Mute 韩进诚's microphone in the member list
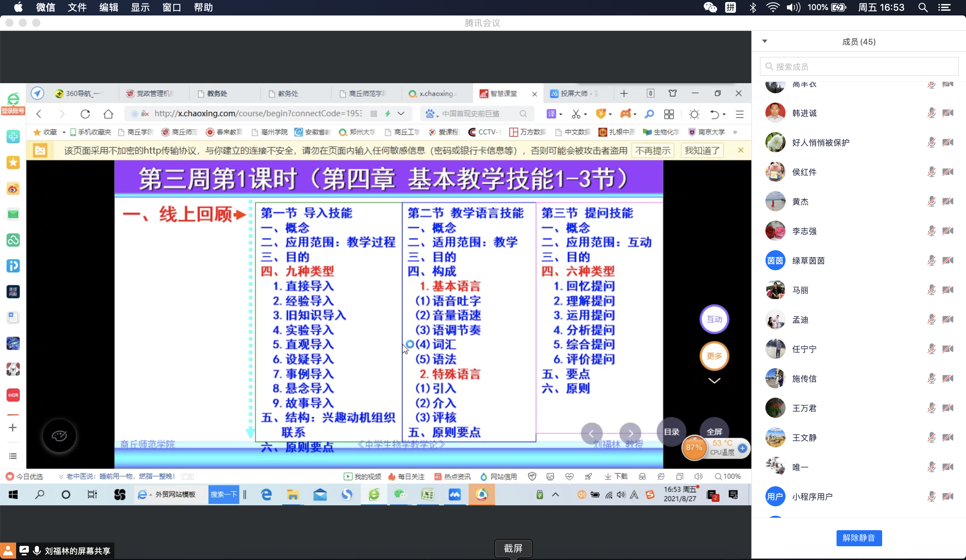Image resolution: width=966 pixels, height=560 pixels. (x=931, y=113)
